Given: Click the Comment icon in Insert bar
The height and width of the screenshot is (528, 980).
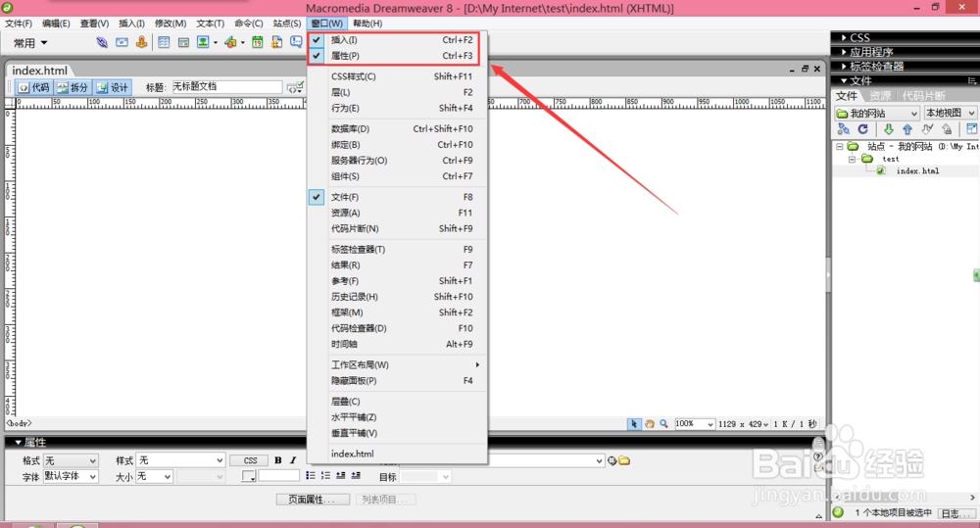Looking at the screenshot, I should pos(296,42).
